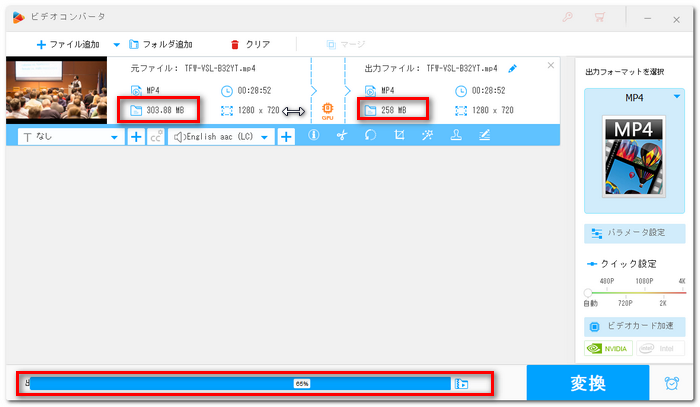Open the alarm clock scheduler icon
This screenshot has height=407, width=700.
[x=670, y=382]
